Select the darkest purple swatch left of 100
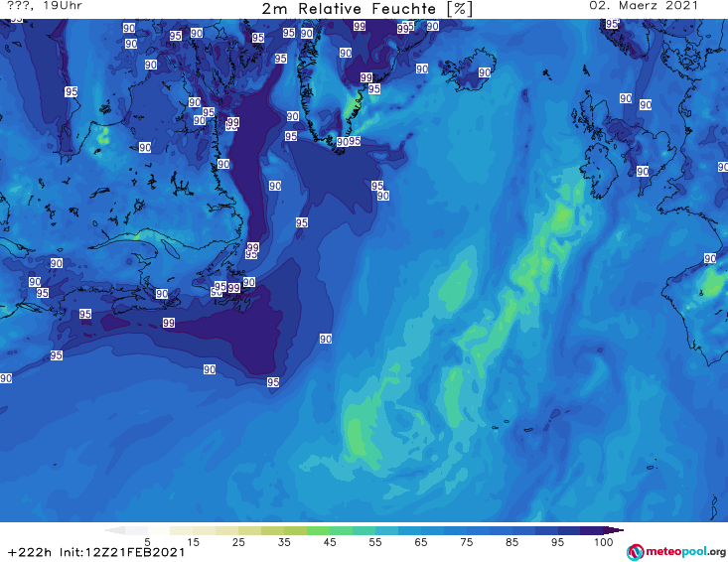This screenshot has width=728, height=562. pyautogui.click(x=592, y=530)
